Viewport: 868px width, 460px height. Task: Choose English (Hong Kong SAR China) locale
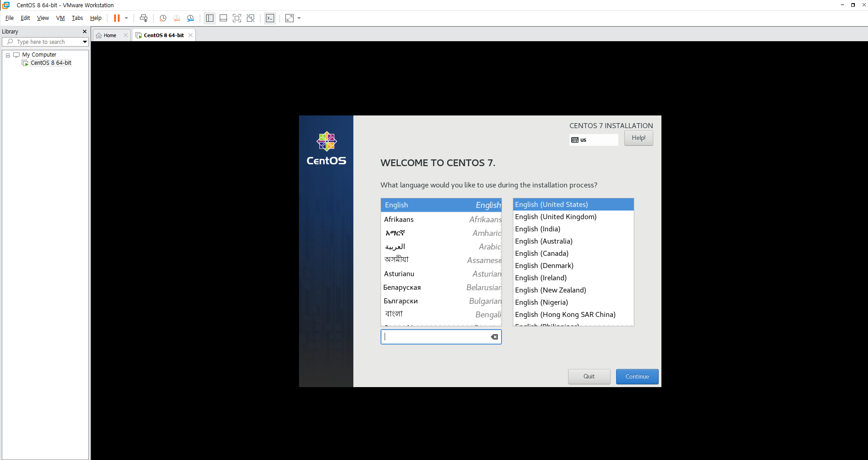(x=573, y=315)
